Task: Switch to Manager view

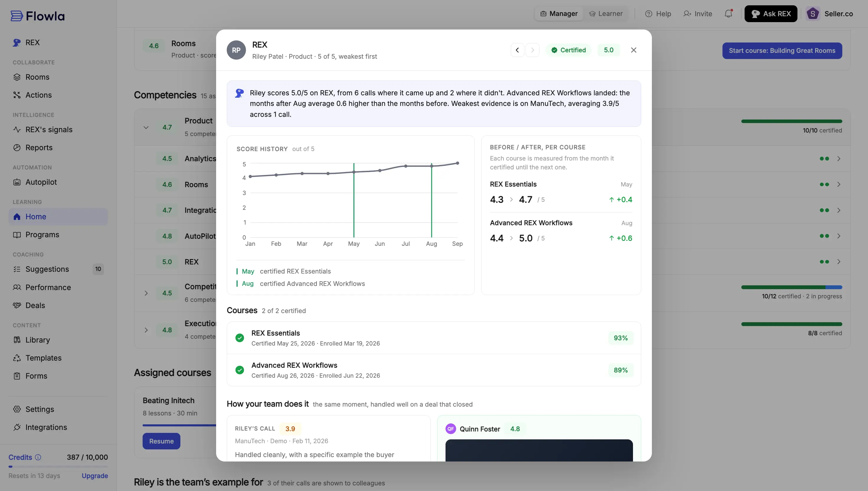Action: tap(559, 14)
